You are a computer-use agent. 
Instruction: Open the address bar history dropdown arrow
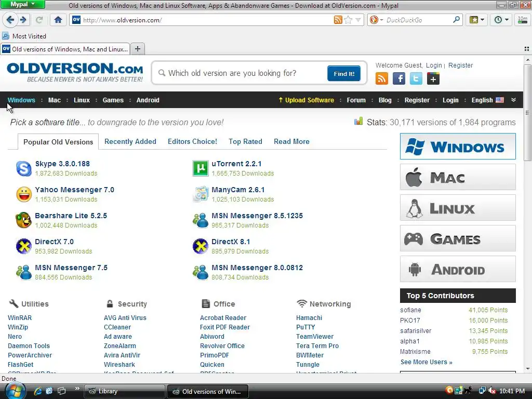click(x=358, y=20)
